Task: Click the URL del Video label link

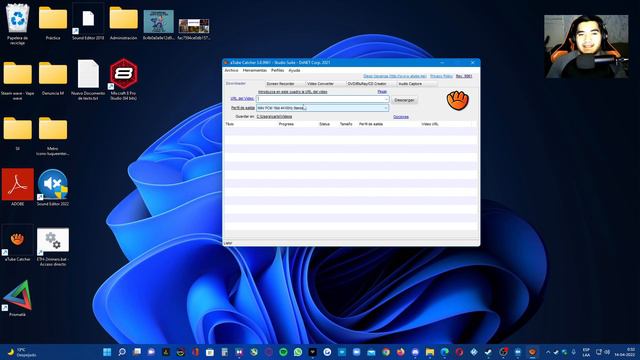Action: (x=242, y=99)
